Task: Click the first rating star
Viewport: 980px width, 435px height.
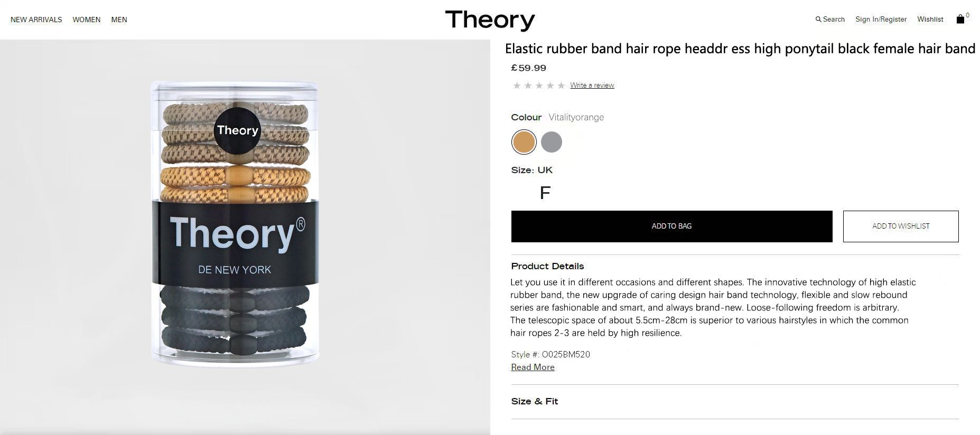Action: pyautogui.click(x=517, y=86)
